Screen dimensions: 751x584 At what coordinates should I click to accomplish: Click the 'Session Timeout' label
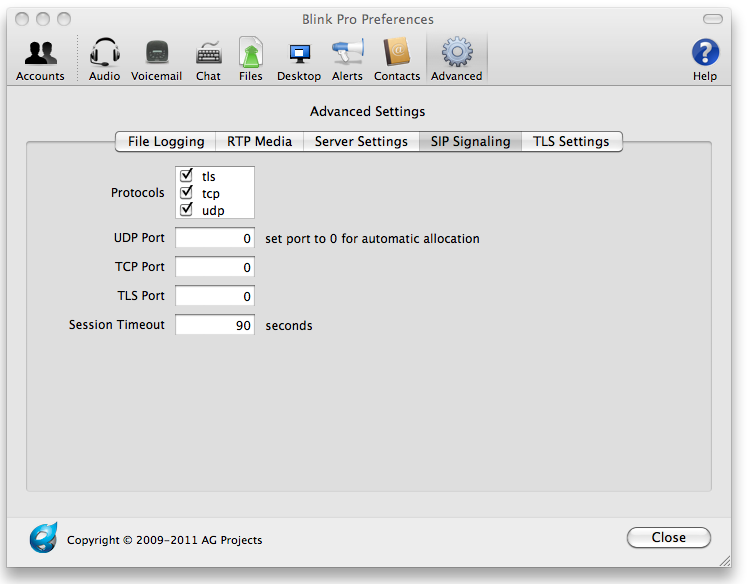coord(116,325)
